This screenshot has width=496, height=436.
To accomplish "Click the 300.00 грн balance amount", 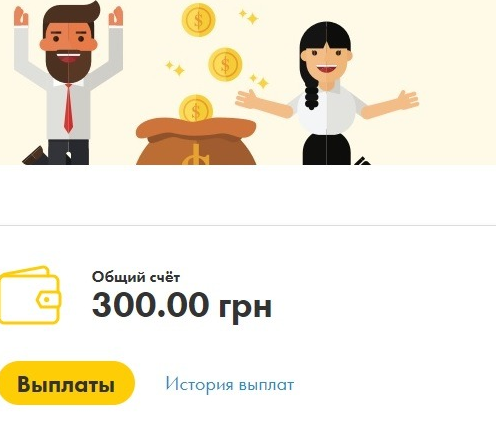I will pyautogui.click(x=182, y=305).
